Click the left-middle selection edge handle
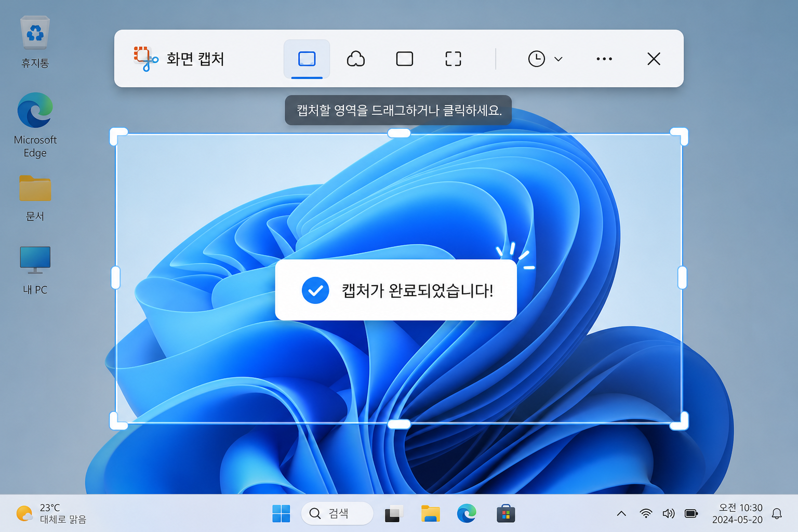This screenshot has height=532, width=798. (116, 277)
